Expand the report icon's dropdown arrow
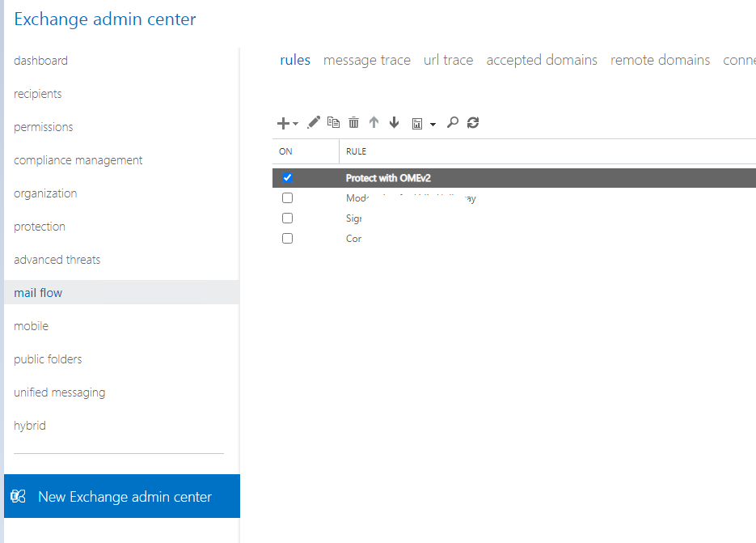This screenshot has height=543, width=756. [x=433, y=125]
